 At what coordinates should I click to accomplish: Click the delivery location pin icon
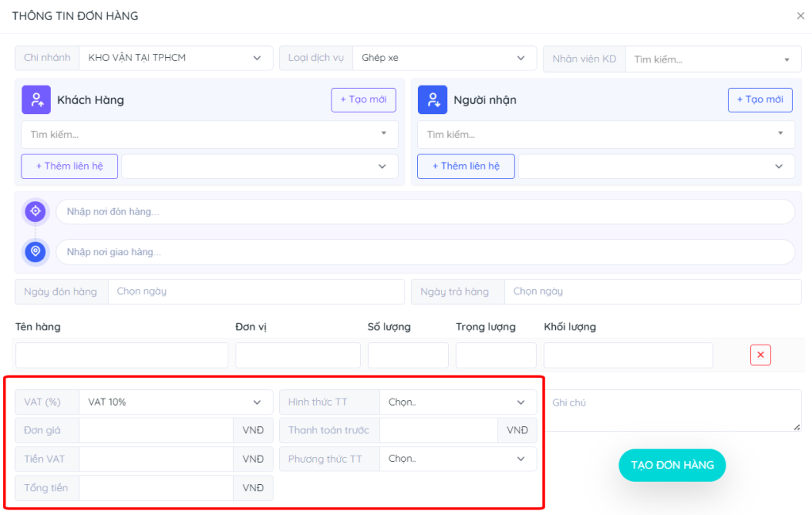(x=35, y=252)
